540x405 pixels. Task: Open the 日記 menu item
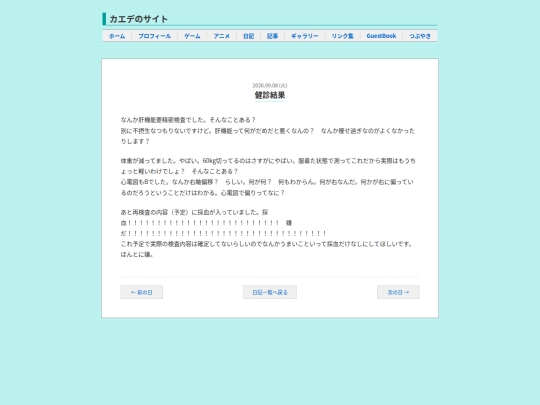(249, 36)
